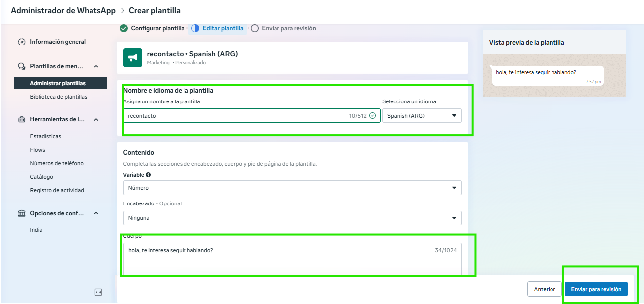
Task: Go to the Enviar para revisión step
Action: [x=288, y=28]
